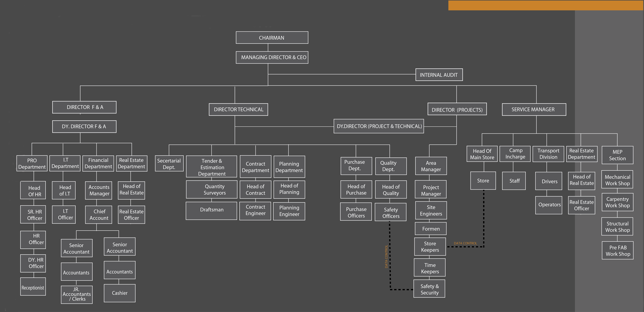This screenshot has height=312, width=644.
Task: Click the Area Manager box
Action: (431, 166)
